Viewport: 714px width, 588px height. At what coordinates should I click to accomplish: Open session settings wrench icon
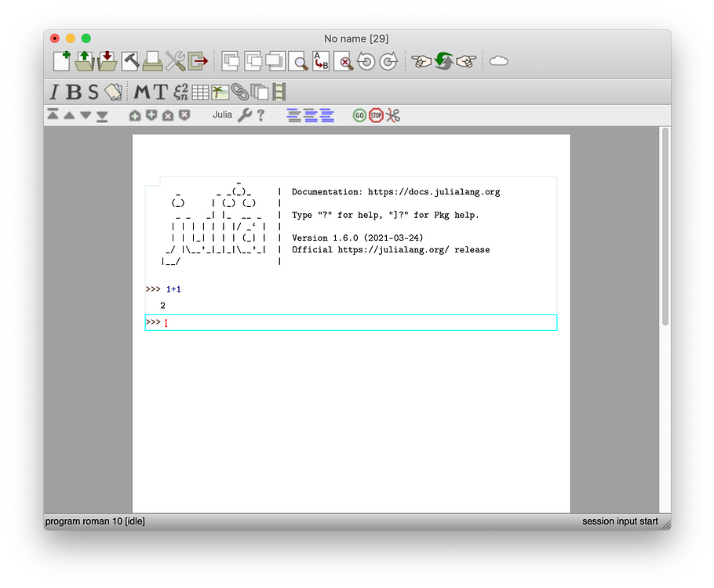(x=244, y=115)
